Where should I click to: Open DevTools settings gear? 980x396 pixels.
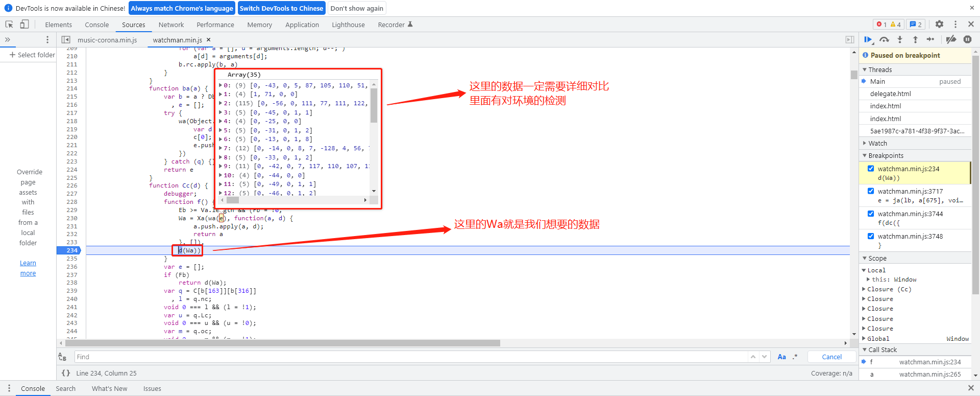(x=939, y=25)
